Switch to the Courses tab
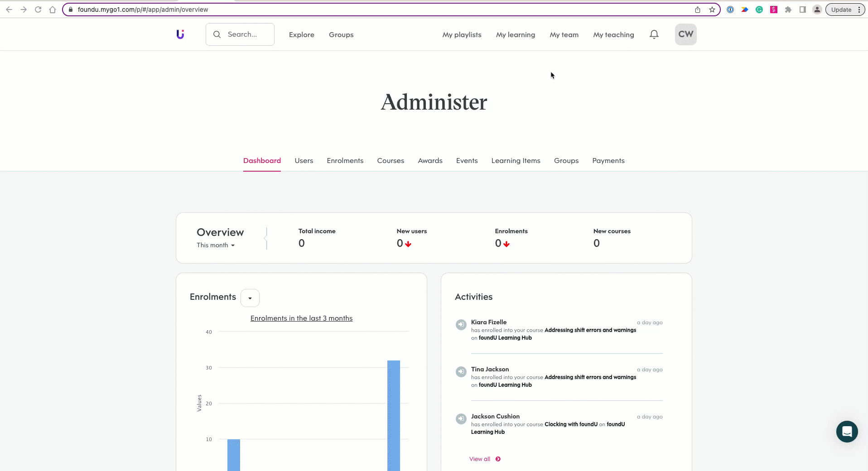This screenshot has height=471, width=868. click(391, 161)
